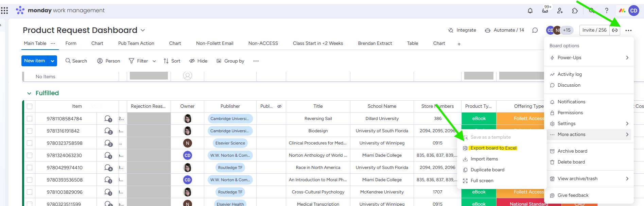The width and height of the screenshot is (644, 206).
Task: Click the Automate / 14 button
Action: pos(504,30)
